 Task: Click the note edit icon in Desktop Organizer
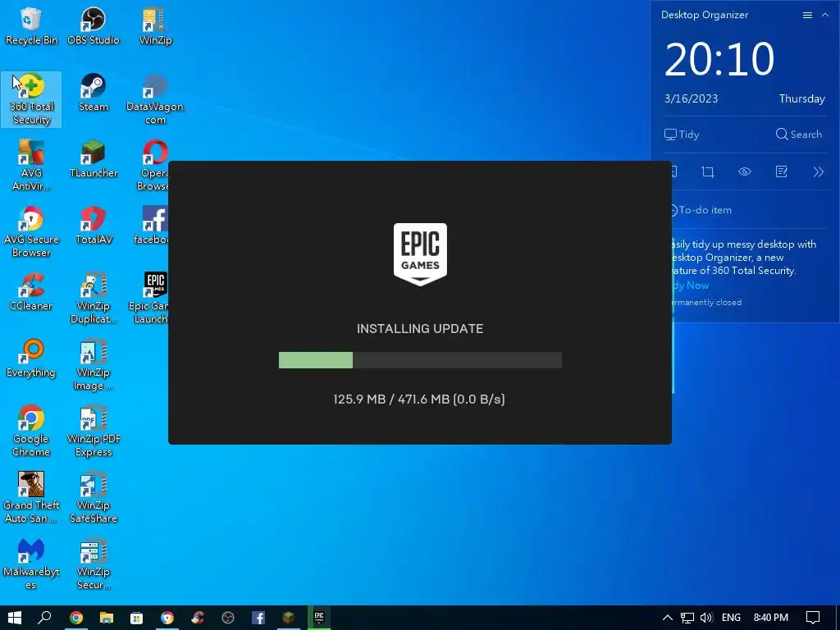pos(782,172)
